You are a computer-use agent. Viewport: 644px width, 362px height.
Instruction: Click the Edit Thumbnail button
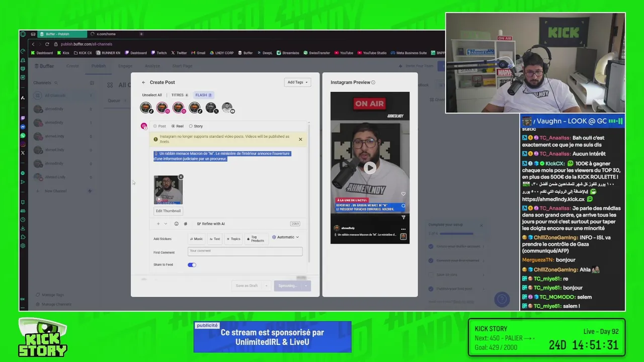pyautogui.click(x=168, y=211)
